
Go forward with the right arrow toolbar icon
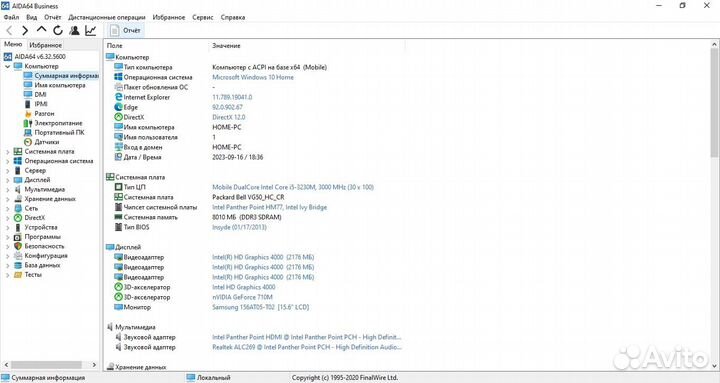[25, 31]
